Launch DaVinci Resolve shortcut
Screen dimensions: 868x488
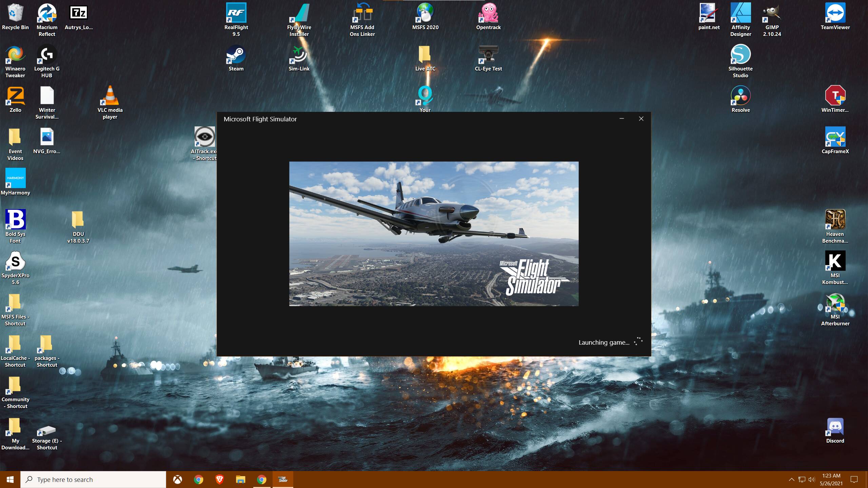741,100
